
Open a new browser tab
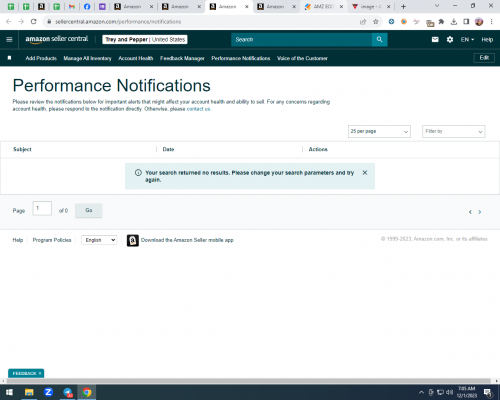403,6
